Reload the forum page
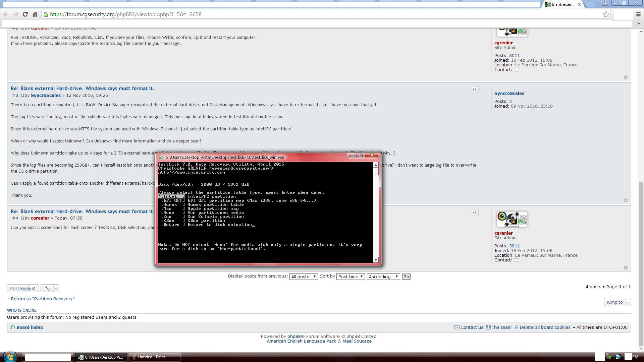This screenshot has height=362, width=644. pos(25,14)
